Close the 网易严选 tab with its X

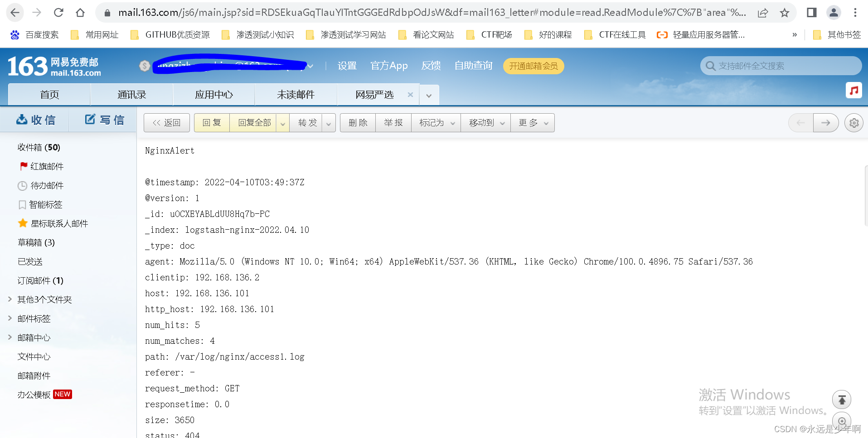tap(410, 94)
